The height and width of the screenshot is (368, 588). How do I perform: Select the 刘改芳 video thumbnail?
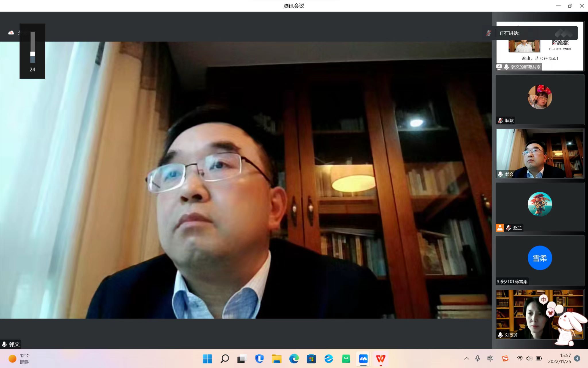point(540,314)
